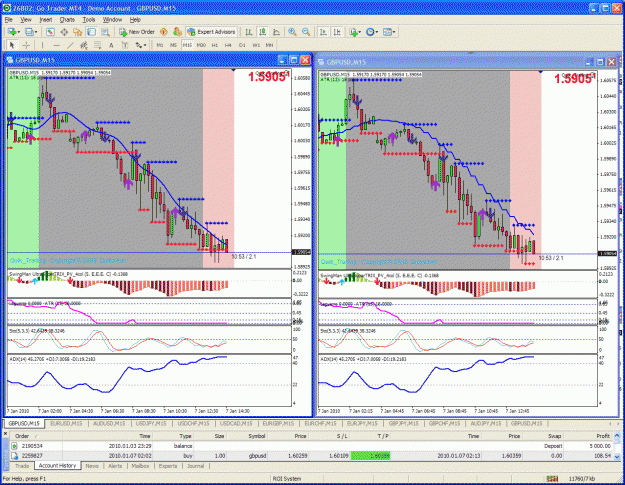Viewport: 625px width, 485px height.
Task: Open the Trade terminal tab
Action: coord(22,466)
